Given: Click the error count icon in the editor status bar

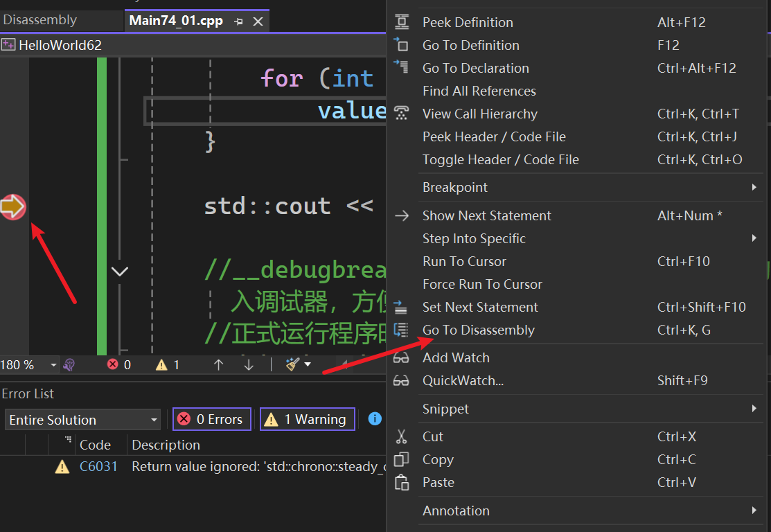Looking at the screenshot, I should tap(112, 364).
